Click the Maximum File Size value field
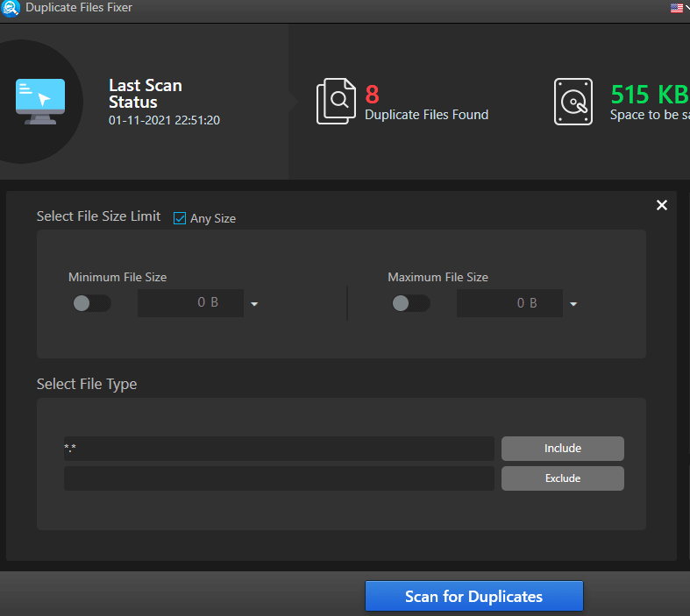 (509, 303)
